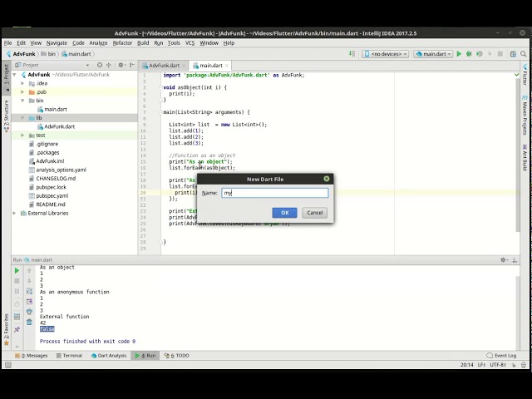
Task: Click the UTF-8 encoding selector
Action: tap(498, 365)
